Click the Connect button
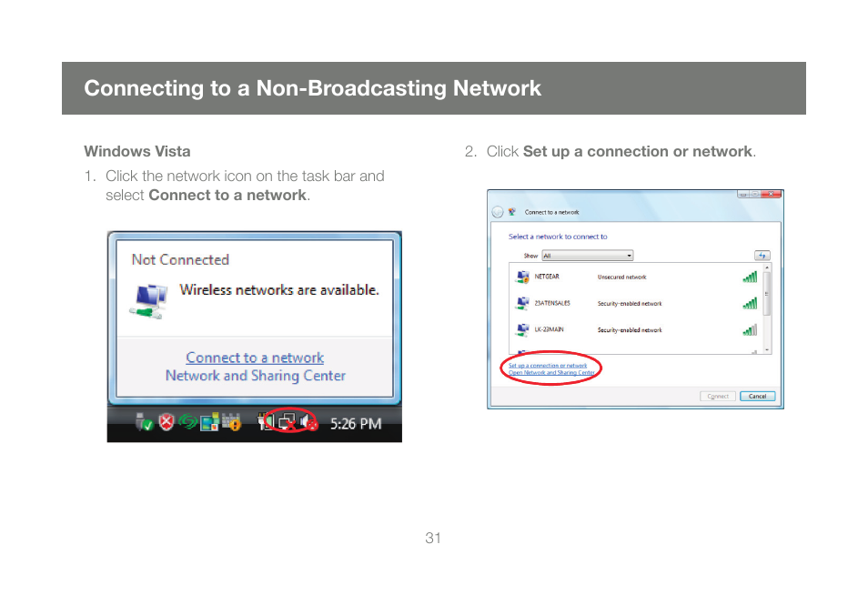Viewport: 868px width, 605px height. [718, 397]
